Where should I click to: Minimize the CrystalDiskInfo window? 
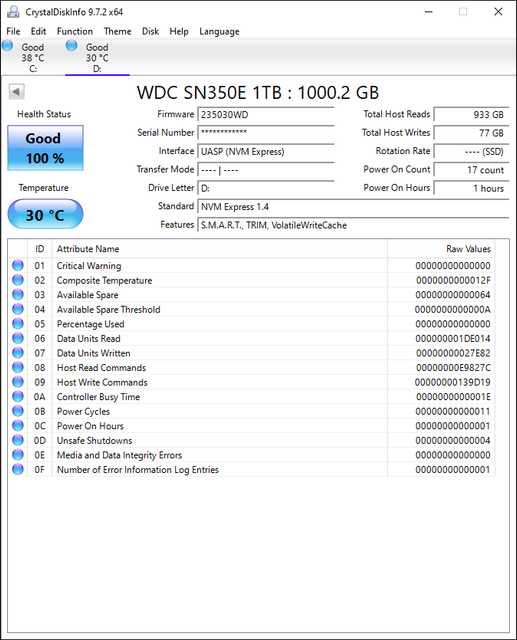point(428,12)
